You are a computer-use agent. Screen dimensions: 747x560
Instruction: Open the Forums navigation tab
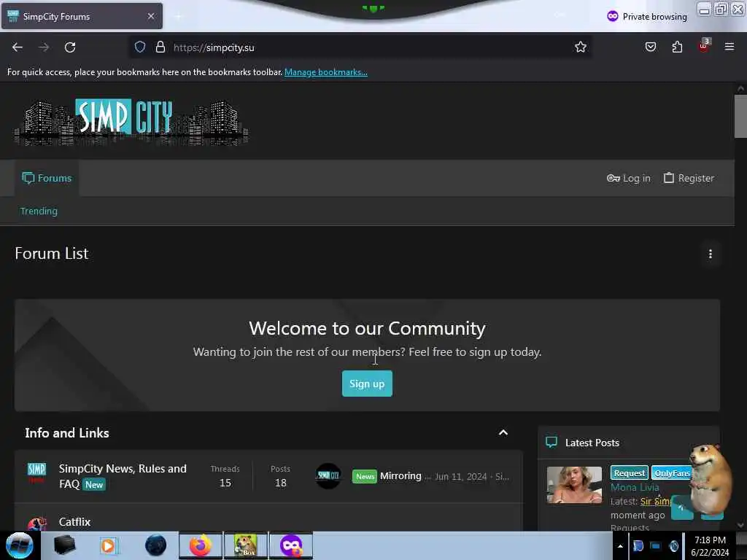click(47, 178)
